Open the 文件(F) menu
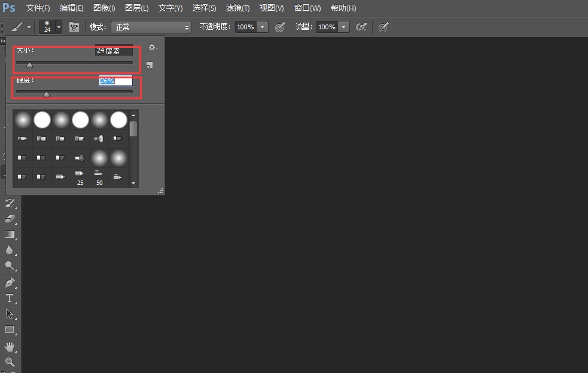This screenshot has height=373, width=588. pyautogui.click(x=38, y=8)
